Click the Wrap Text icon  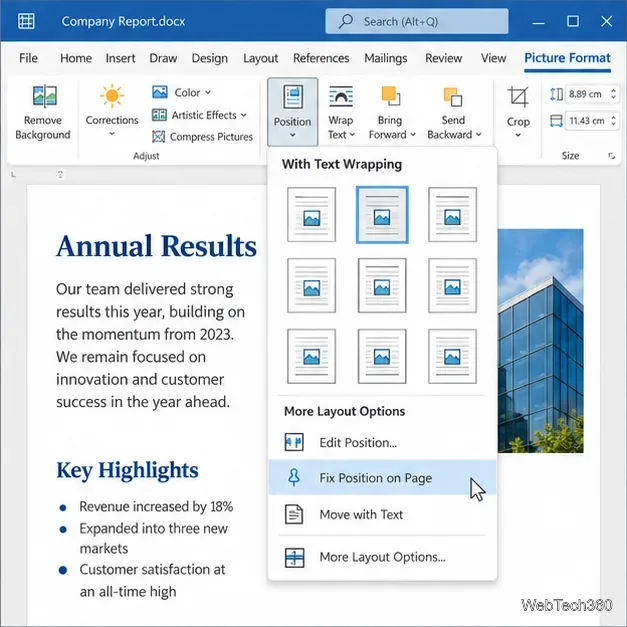pos(341,96)
